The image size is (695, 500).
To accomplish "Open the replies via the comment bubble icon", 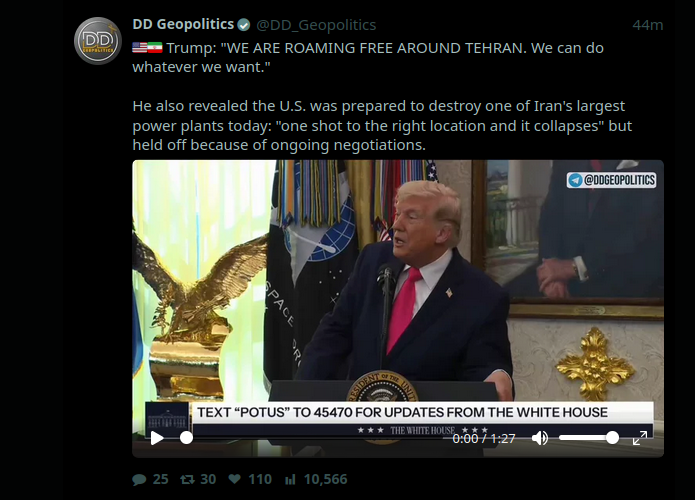I will click(139, 480).
